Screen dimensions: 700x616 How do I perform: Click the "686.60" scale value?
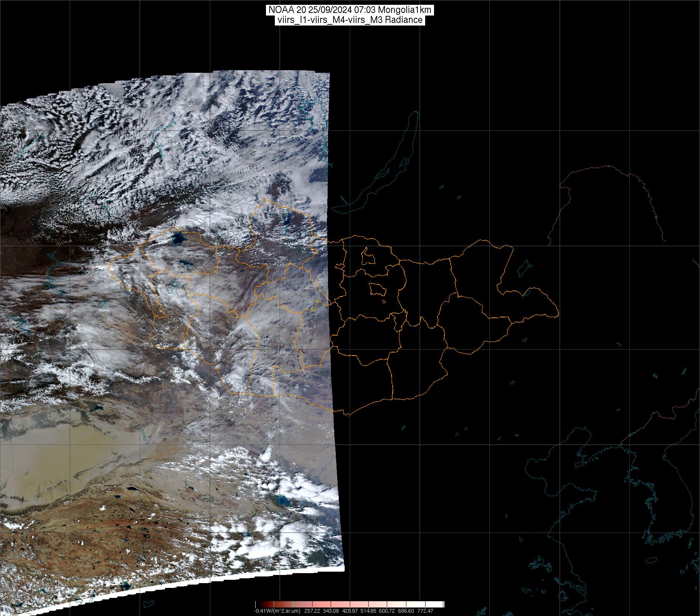point(406,611)
